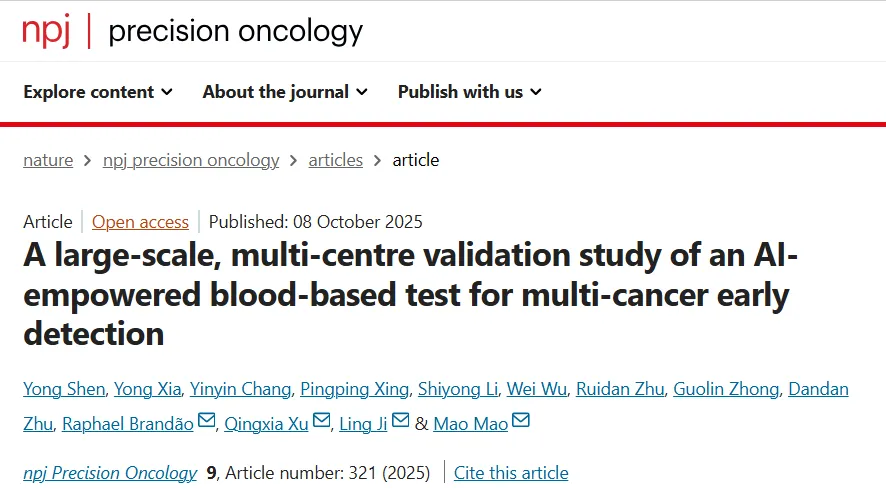Viewport: 886px width, 504px height.
Task: Click envelope icon next to Qingxia Xu
Action: [322, 422]
